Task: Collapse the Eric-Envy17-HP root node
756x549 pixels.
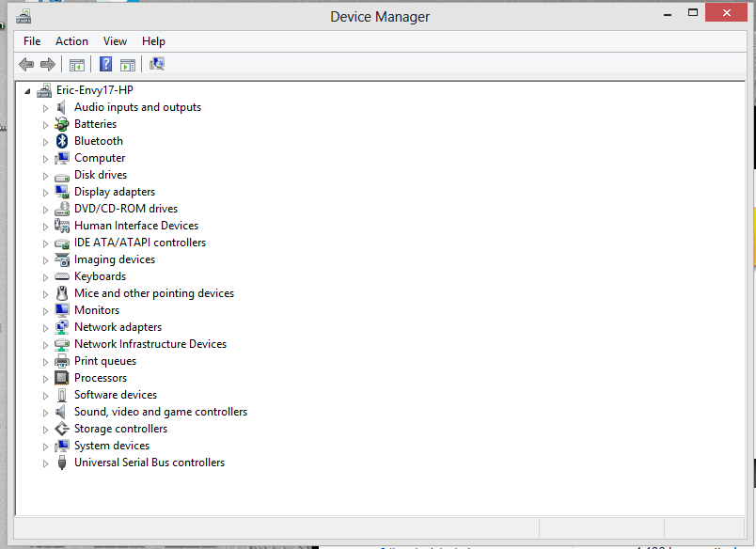Action: 27,91
